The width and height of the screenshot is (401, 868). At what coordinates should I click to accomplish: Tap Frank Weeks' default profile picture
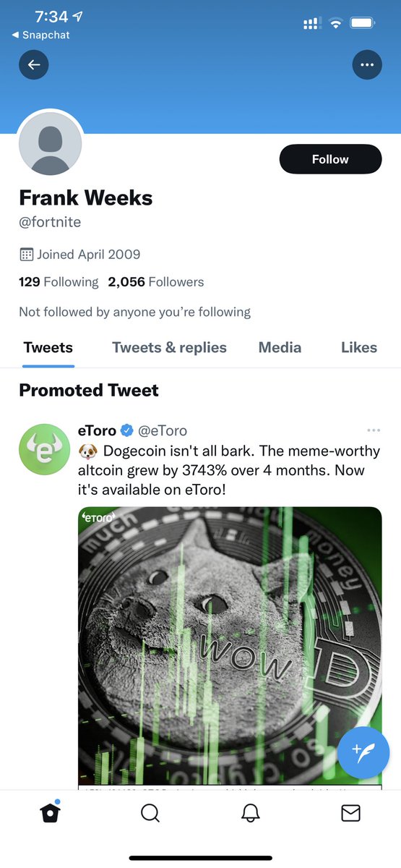point(50,143)
